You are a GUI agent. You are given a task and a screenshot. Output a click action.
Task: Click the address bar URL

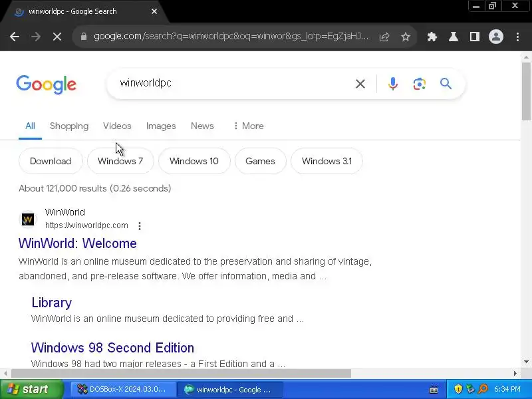pyautogui.click(x=231, y=37)
